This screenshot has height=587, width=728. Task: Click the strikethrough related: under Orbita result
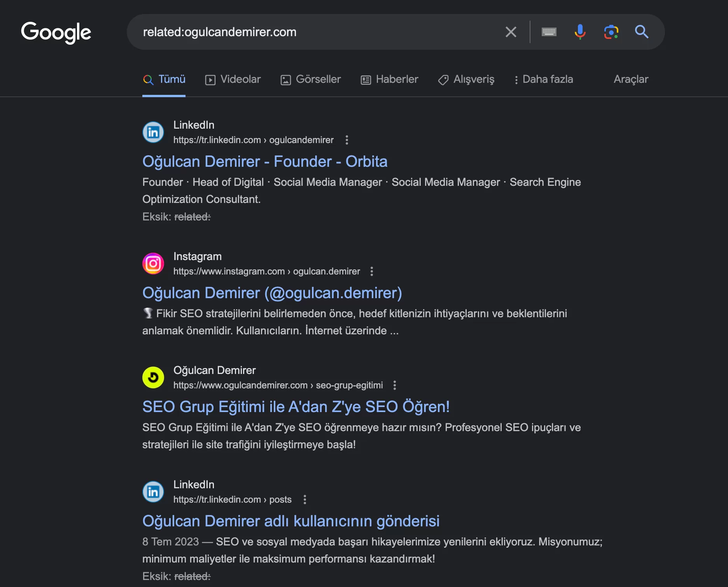tap(192, 217)
